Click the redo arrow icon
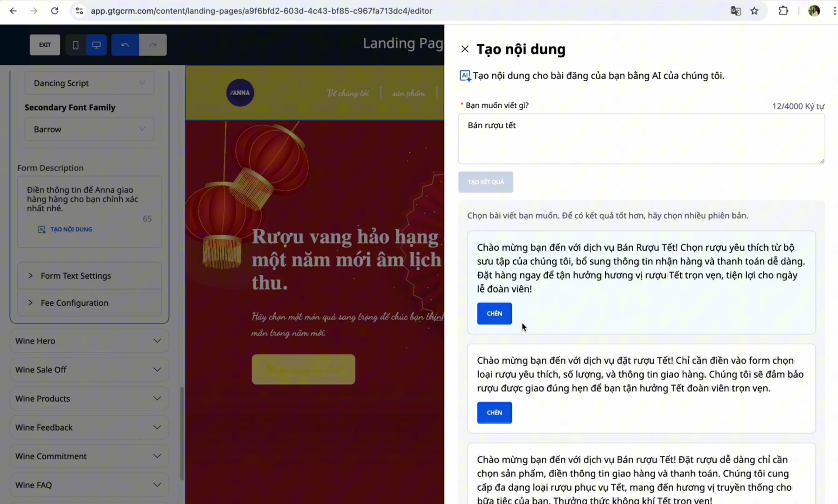 (153, 45)
